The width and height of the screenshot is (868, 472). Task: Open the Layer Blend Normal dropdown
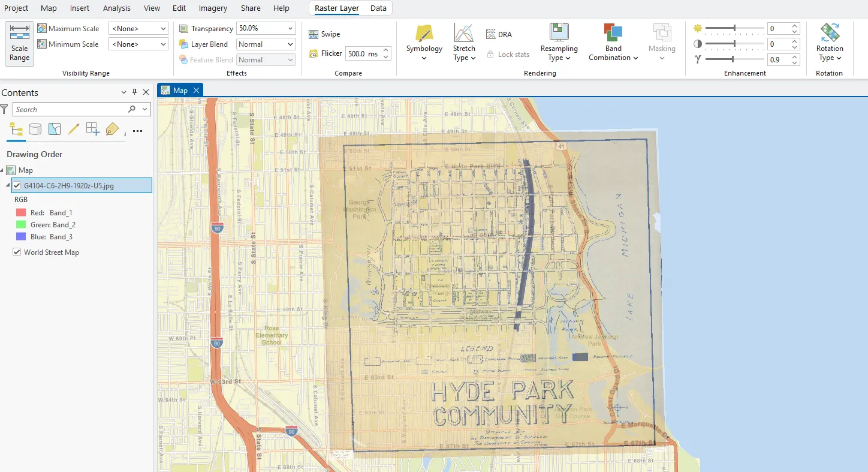[x=291, y=44]
